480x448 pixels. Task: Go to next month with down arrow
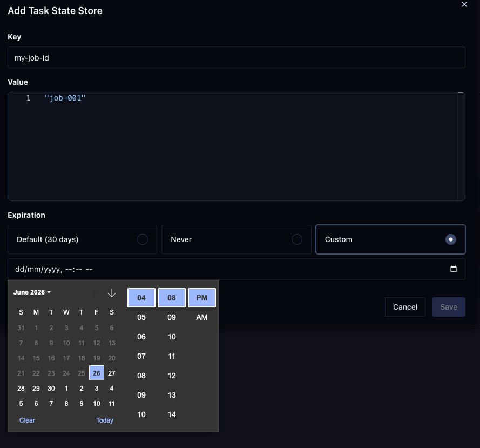[112, 293]
